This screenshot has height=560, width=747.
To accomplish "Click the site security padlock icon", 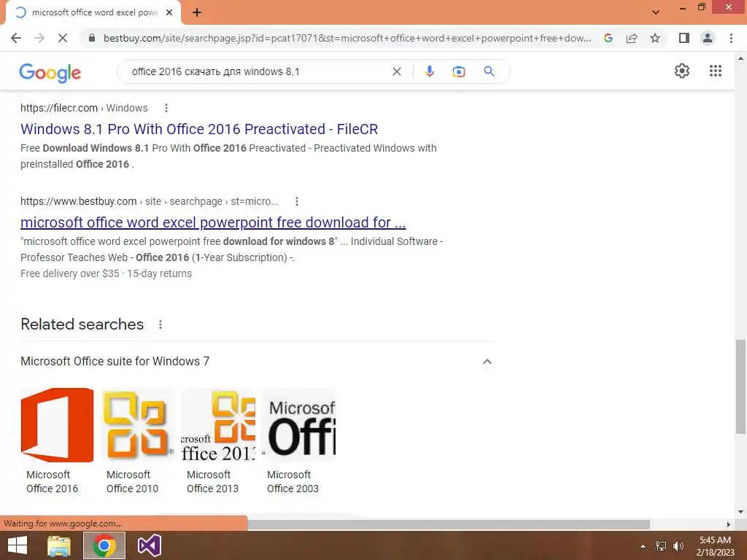I will [92, 38].
